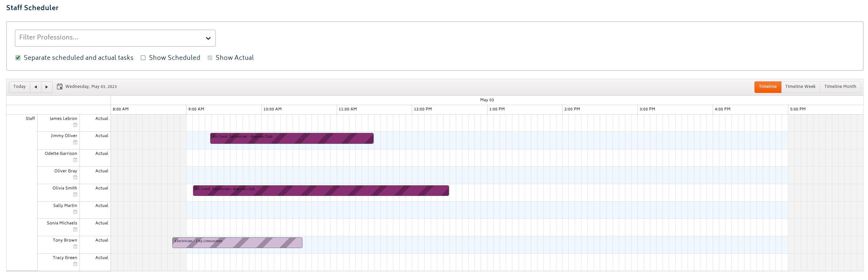Click the May 03 date header

point(487,100)
